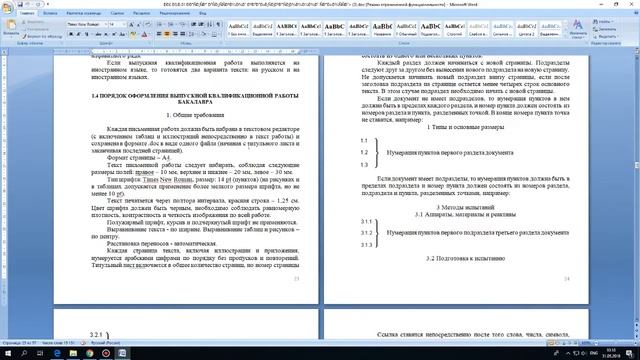Open the font name combo box
Image resolution: width=640 pixels, height=360 pixels.
point(87,24)
